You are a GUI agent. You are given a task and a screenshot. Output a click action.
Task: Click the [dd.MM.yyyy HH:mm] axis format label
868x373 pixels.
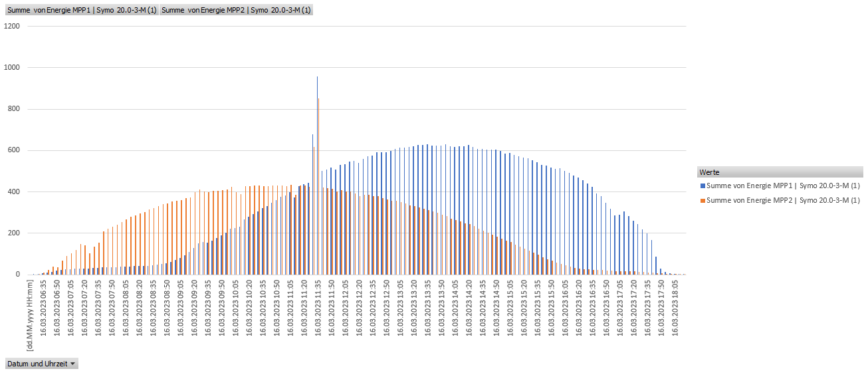pyautogui.click(x=30, y=314)
